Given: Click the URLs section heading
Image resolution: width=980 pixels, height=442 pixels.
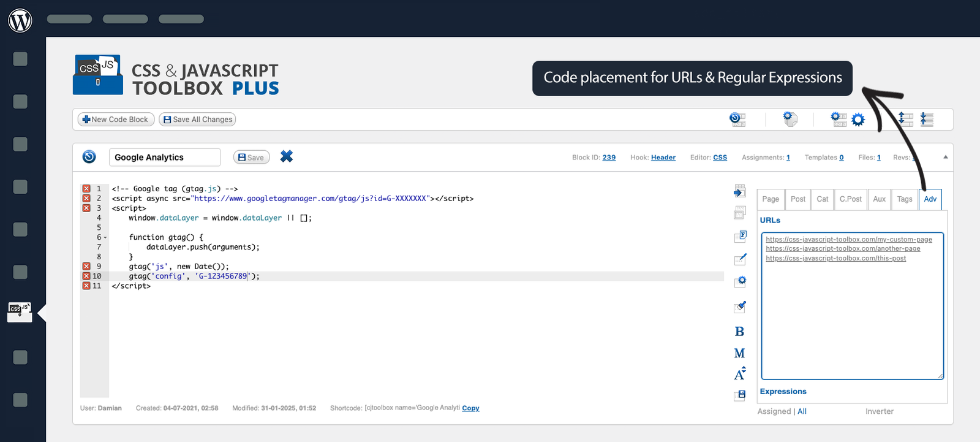Looking at the screenshot, I should [770, 220].
